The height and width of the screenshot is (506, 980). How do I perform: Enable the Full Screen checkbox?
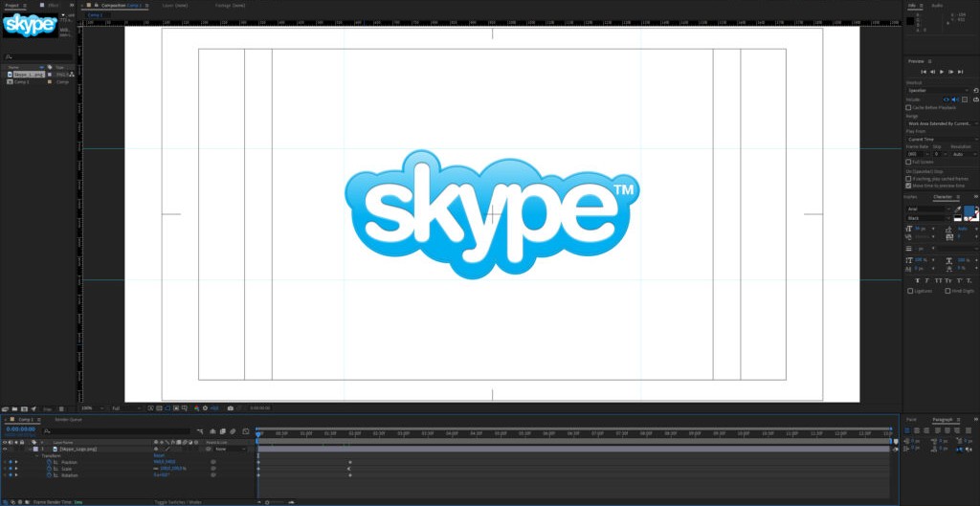pos(908,162)
